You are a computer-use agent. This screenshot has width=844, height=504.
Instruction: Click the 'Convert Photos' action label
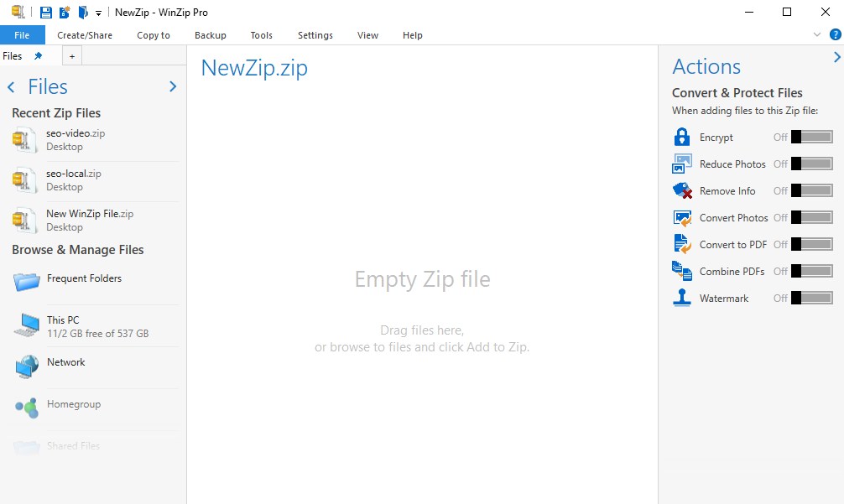pos(733,218)
